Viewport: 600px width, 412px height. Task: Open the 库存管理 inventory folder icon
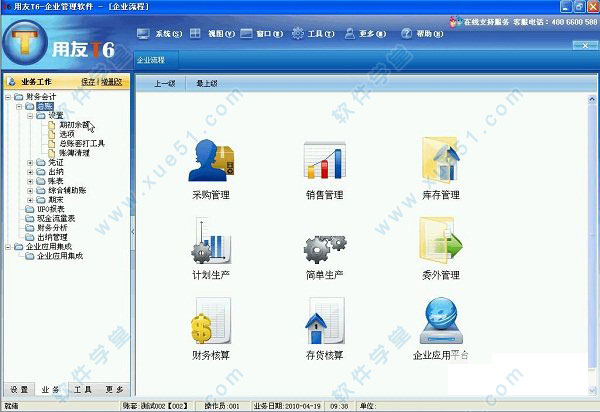pyautogui.click(x=441, y=160)
